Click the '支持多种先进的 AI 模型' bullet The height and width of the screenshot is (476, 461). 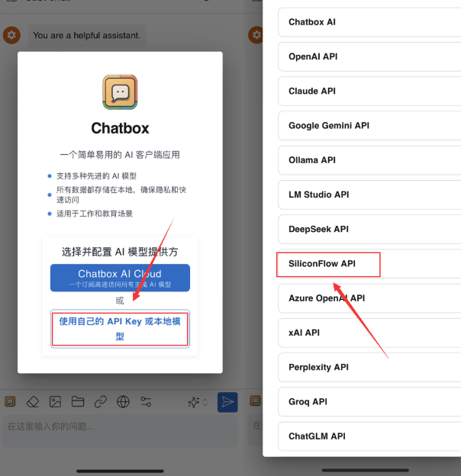[x=97, y=176]
